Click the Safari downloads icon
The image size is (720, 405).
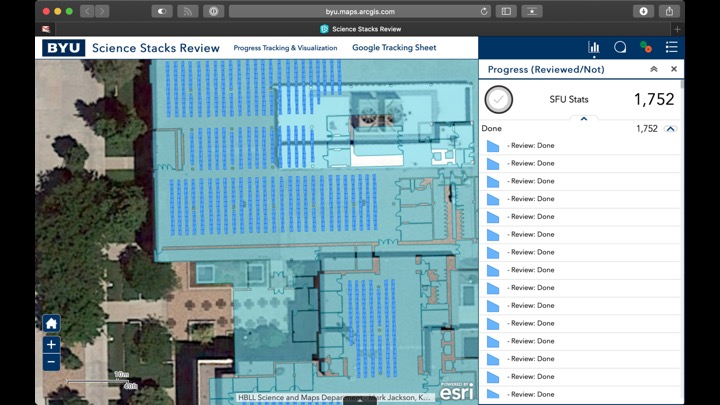[x=643, y=11]
